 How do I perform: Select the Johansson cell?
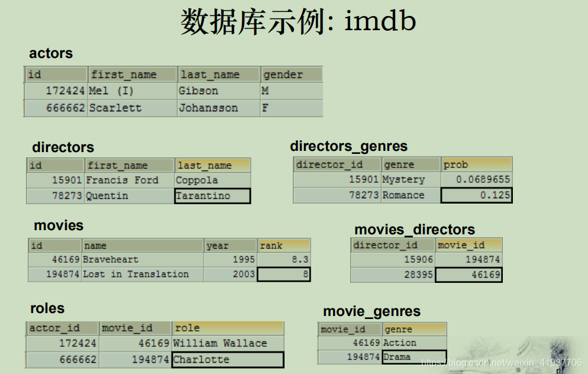[x=219, y=108]
